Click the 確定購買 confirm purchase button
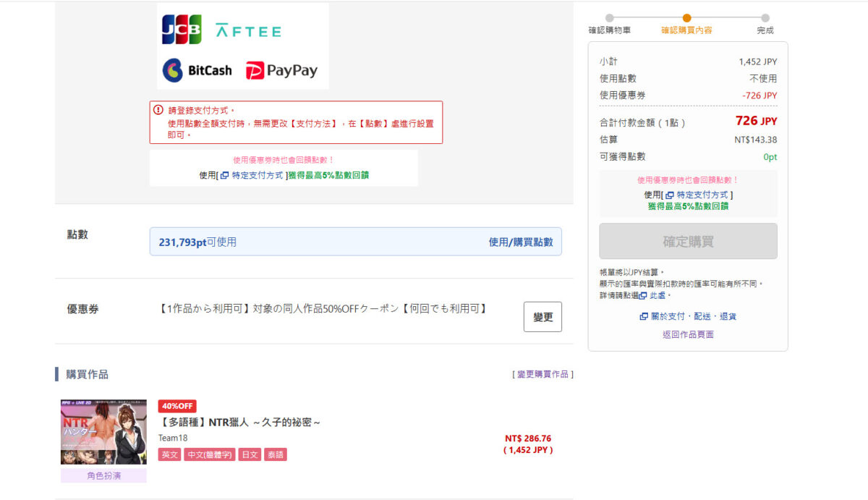The width and height of the screenshot is (868, 500). (688, 241)
